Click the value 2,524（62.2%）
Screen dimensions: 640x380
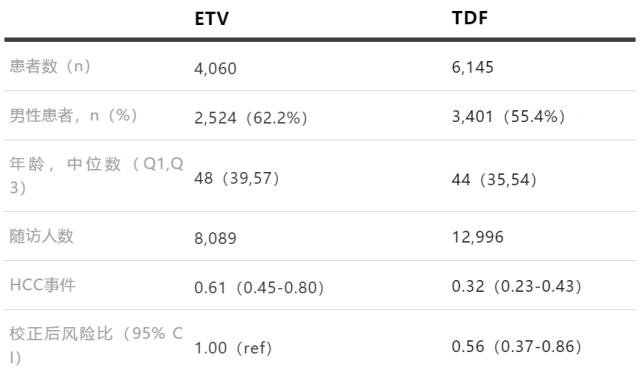pos(251,118)
